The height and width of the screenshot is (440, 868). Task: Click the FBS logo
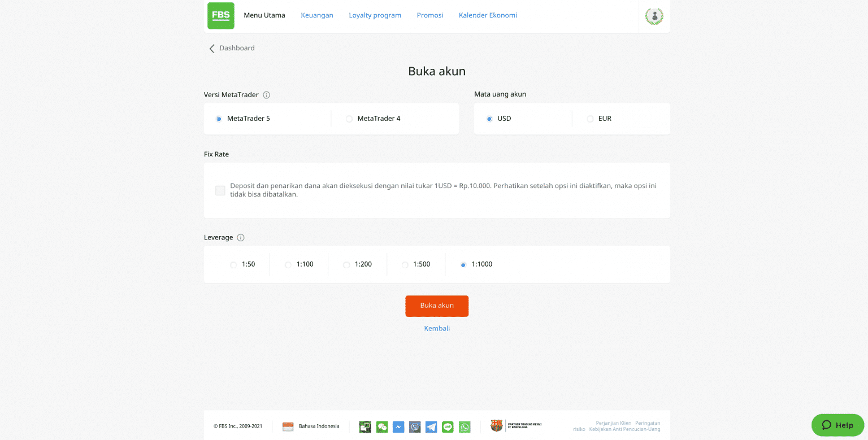click(x=220, y=16)
